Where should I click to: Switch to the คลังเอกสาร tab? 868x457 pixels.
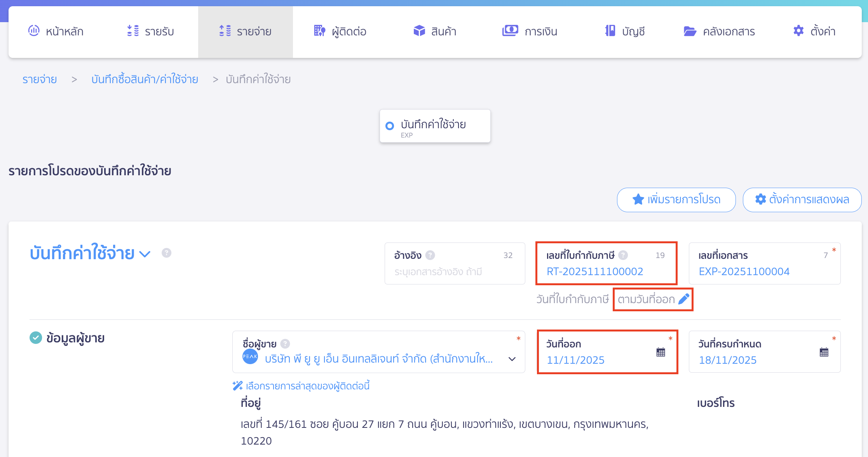(x=719, y=31)
